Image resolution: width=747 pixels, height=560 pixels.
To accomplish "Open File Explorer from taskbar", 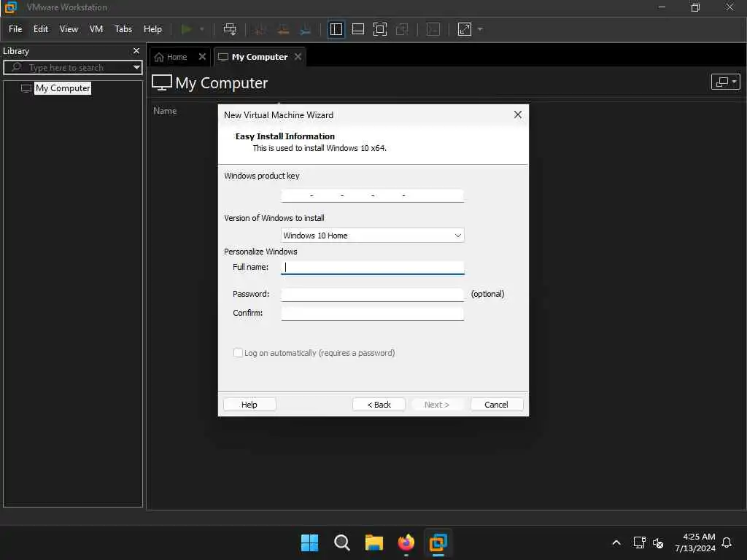I will (374, 542).
